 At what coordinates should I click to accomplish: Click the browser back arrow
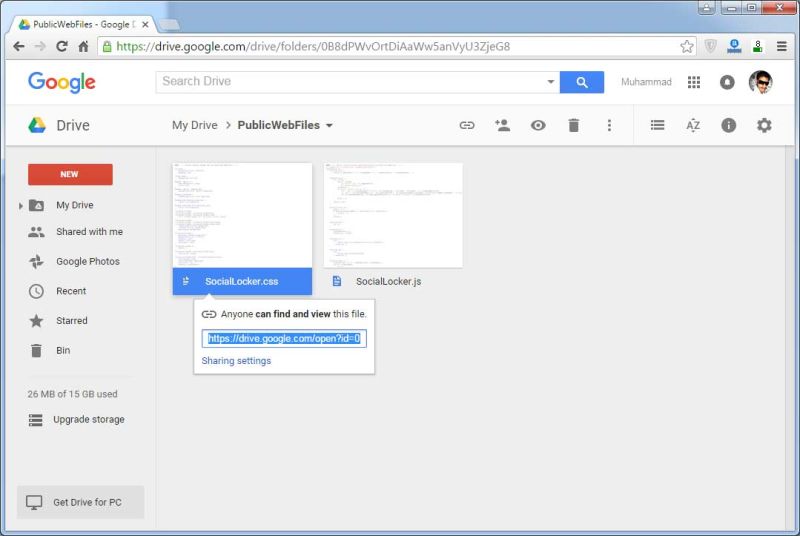(19, 46)
